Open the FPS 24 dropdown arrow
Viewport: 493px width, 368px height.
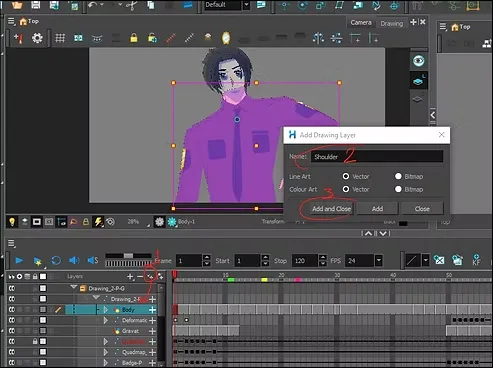pos(378,261)
